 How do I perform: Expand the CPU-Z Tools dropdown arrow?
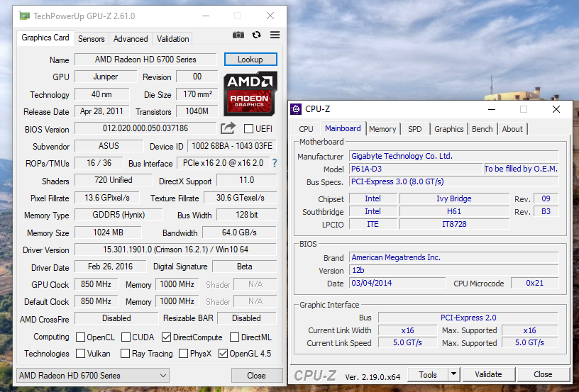click(x=453, y=374)
